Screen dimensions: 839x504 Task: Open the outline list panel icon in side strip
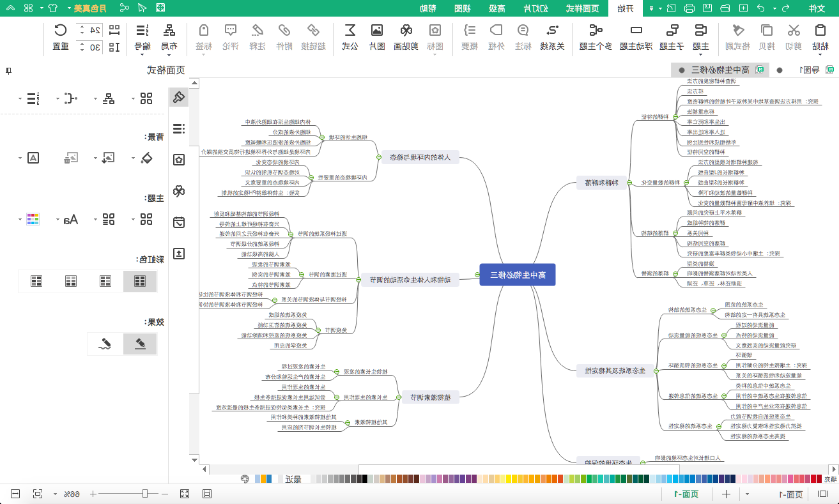[179, 128]
